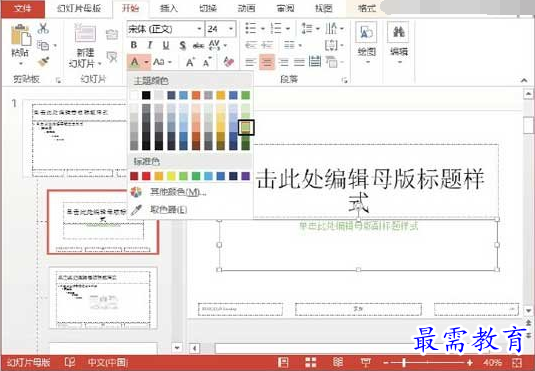Screen dimensions: 535x371
Task: Click Increase List Level icon
Action: [267, 45]
